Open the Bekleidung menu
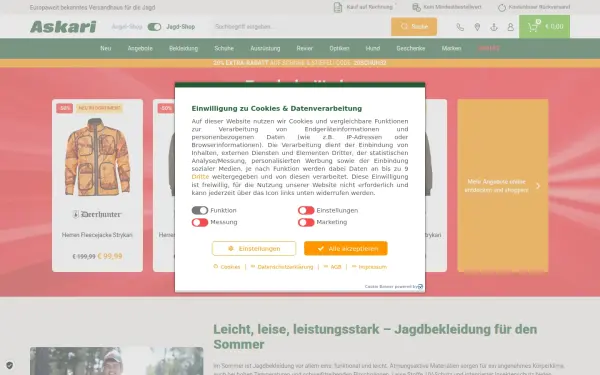 [x=184, y=49]
